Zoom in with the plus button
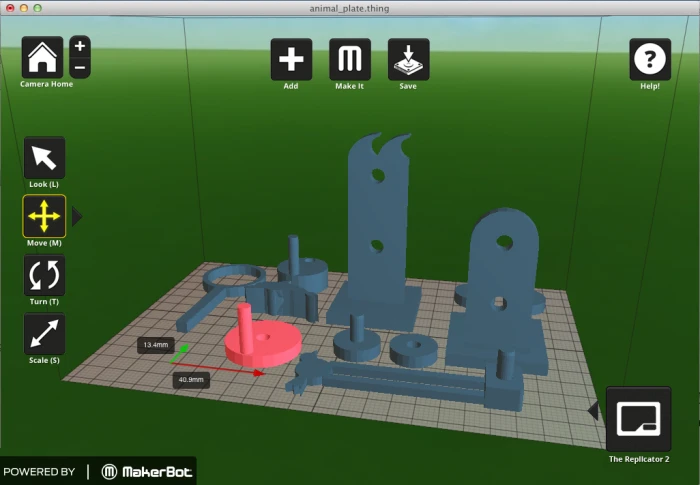The width and height of the screenshot is (700, 485). click(x=80, y=46)
